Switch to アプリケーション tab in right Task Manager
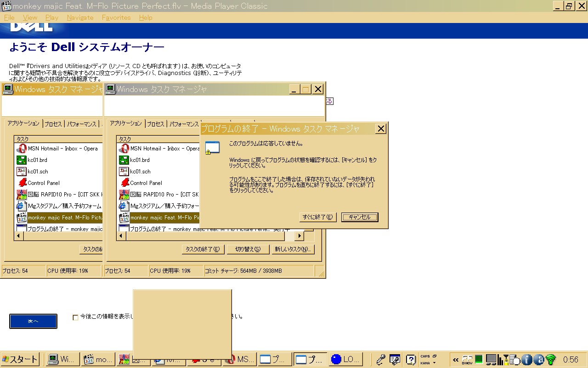Image resolution: width=588 pixels, height=368 pixels. (x=126, y=123)
